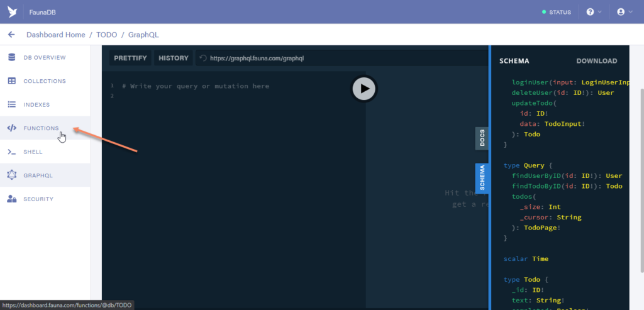644x310 pixels.
Task: Click the Collections table icon
Action: tap(12, 81)
